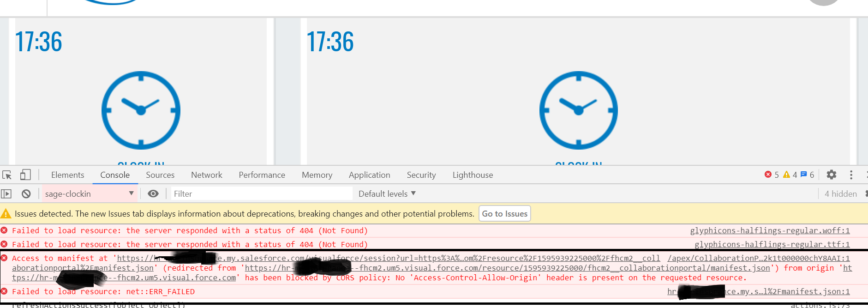Open the Application tab

tap(370, 175)
